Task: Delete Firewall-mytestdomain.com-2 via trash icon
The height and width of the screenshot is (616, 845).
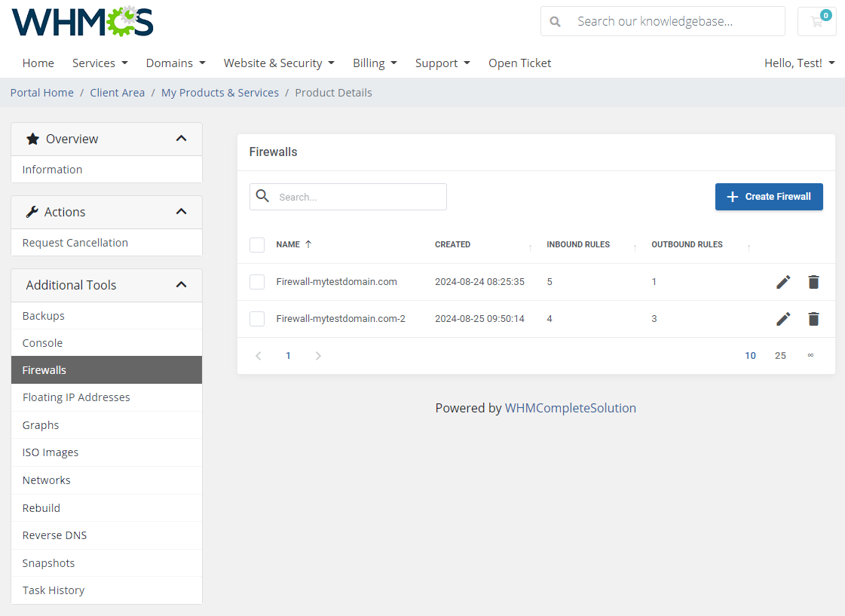Action: click(813, 318)
